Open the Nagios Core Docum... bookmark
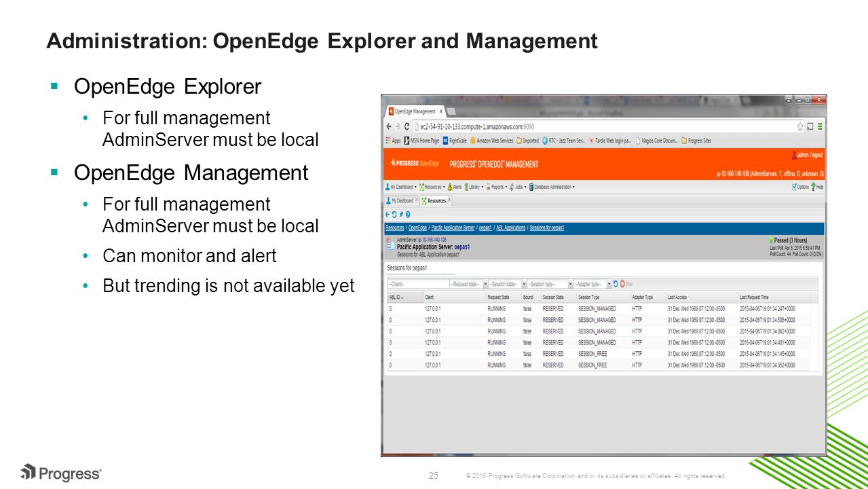The image size is (868, 489). click(657, 141)
